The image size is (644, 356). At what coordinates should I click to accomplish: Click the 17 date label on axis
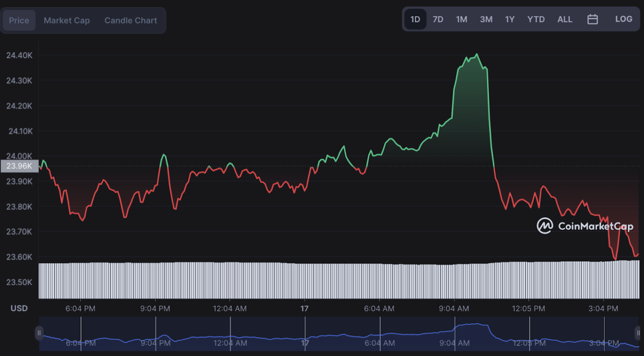click(x=304, y=308)
